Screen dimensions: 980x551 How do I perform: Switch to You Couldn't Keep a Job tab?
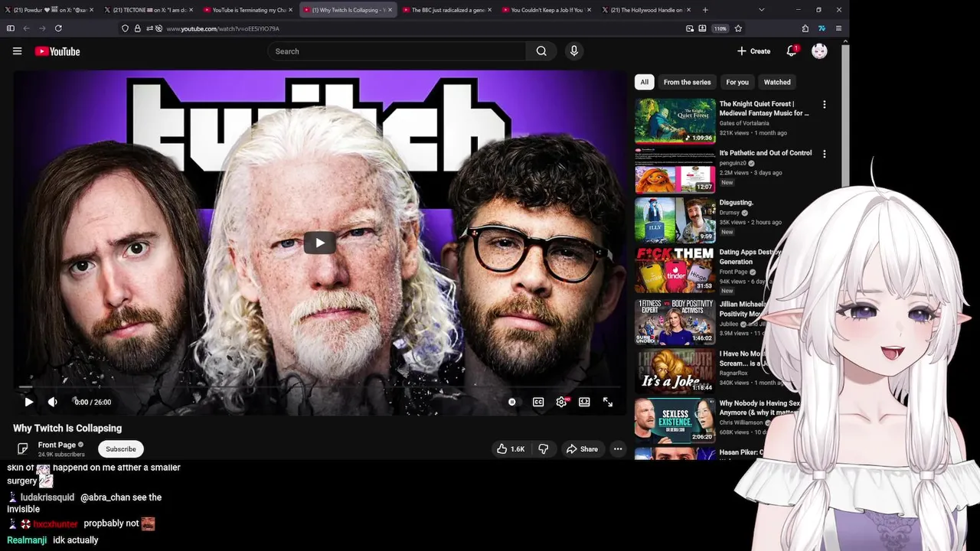tap(547, 10)
